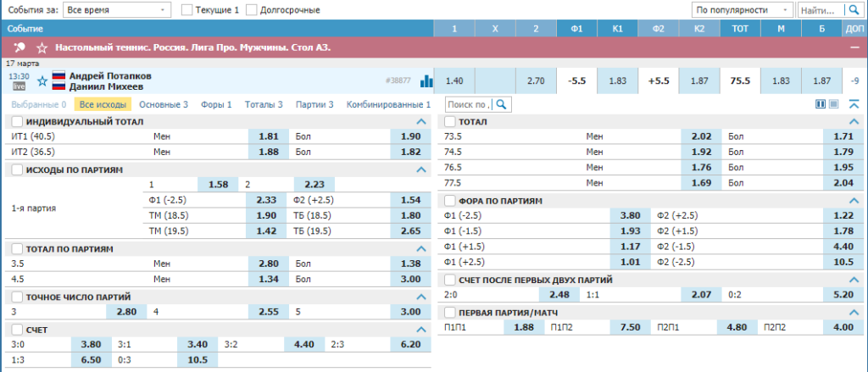
Task: Select ИТ1 (40.5) Бол odds 1.90
Action: point(411,136)
